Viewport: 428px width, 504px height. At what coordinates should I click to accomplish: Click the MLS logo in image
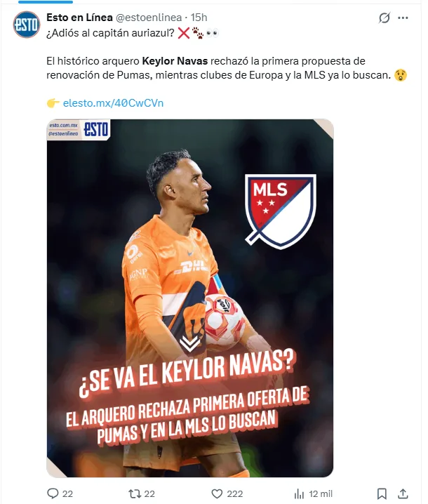281,211
